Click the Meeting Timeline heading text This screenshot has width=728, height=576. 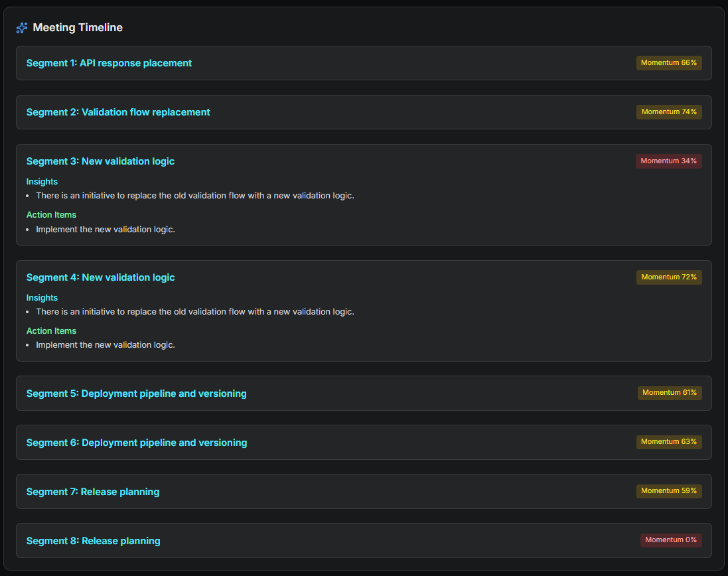(78, 28)
